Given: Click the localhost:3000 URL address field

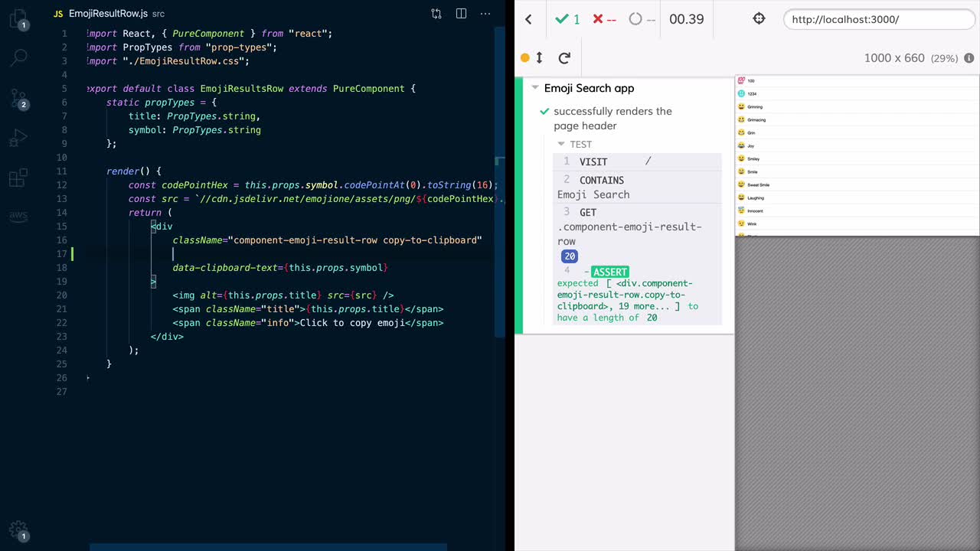Looking at the screenshot, I should coord(879,19).
